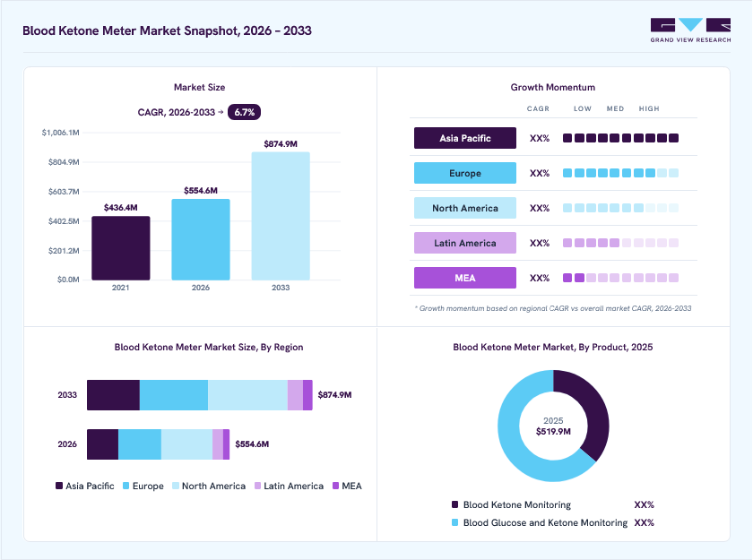This screenshot has width=753, height=560.
Task: Click the $554.6M regional total label
Action: coord(252,444)
